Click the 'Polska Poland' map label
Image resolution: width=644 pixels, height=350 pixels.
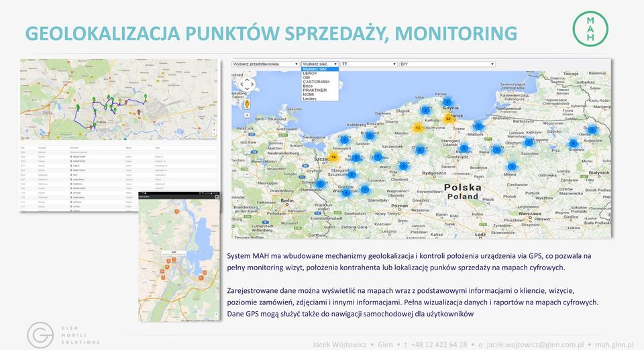click(x=463, y=192)
